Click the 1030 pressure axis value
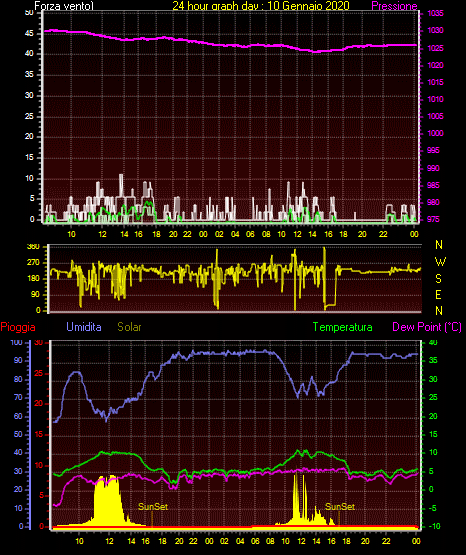The image size is (466, 555). click(x=435, y=30)
